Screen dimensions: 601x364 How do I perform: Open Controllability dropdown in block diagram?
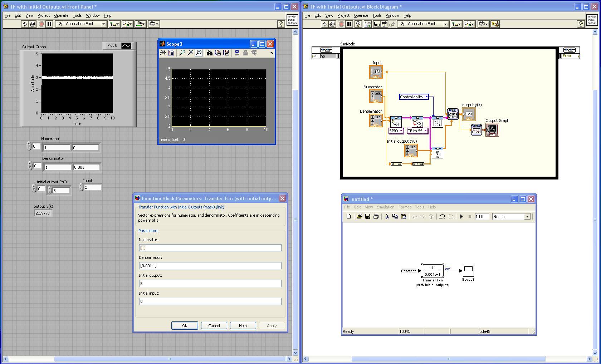pos(414,97)
